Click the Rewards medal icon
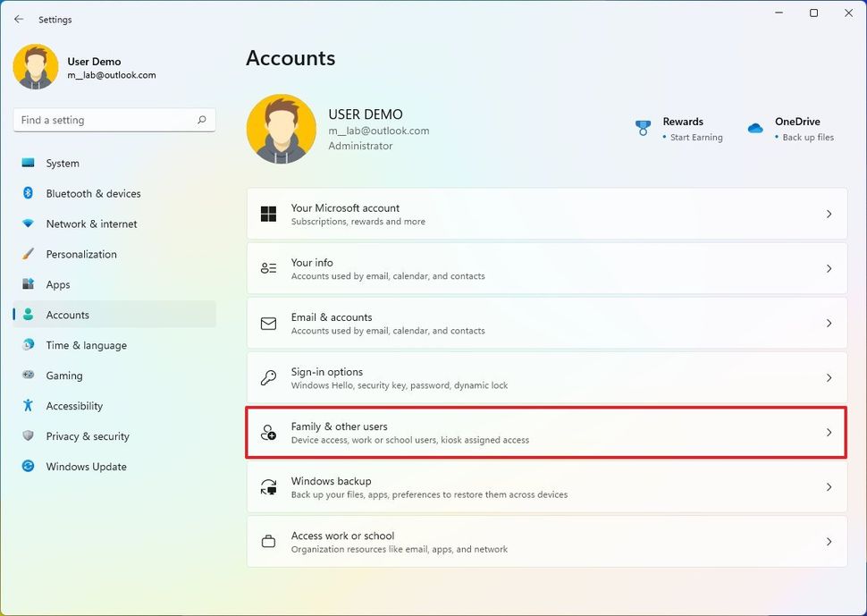Viewport: 867px width, 616px height. coord(643,128)
